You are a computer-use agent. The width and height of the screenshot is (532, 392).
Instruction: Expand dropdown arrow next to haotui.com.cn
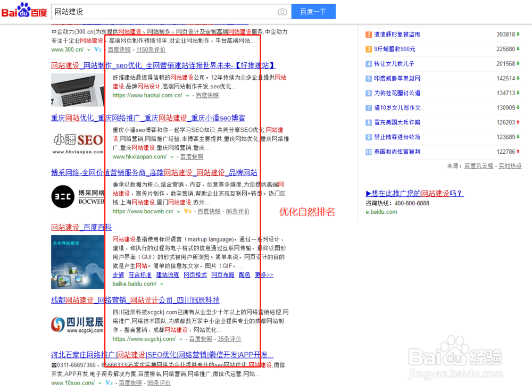[x=187, y=96]
